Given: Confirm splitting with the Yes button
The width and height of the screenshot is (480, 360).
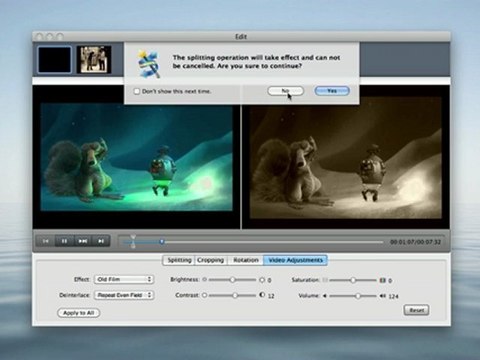Looking at the screenshot, I should [332, 91].
